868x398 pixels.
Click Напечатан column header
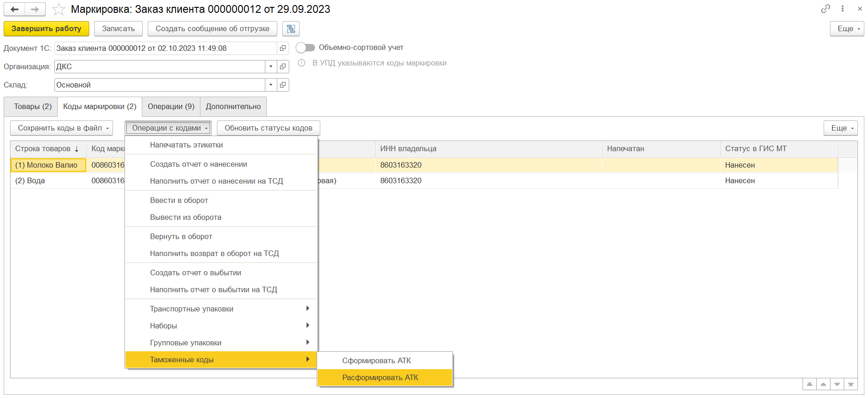tap(661, 149)
